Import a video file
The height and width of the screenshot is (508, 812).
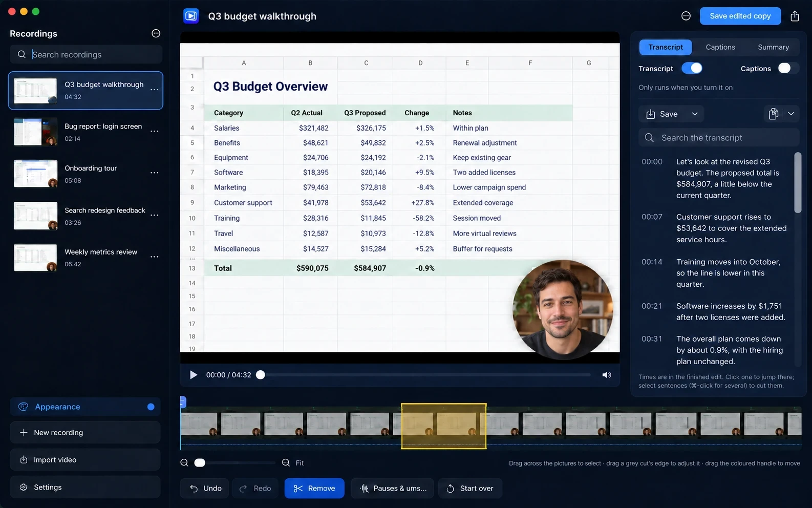point(85,460)
